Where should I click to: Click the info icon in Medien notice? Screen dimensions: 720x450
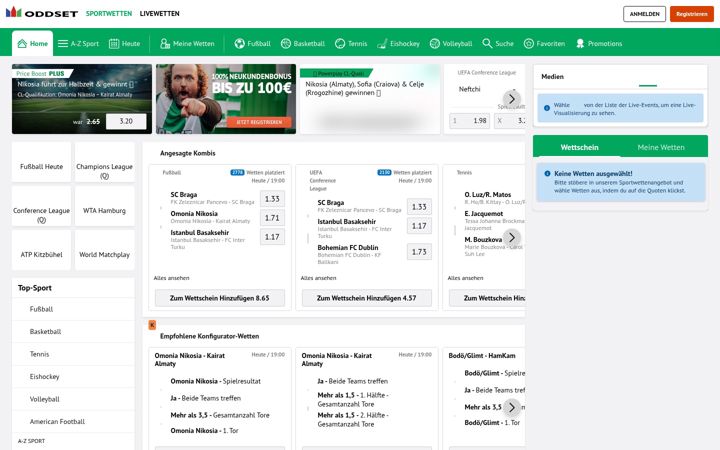[x=546, y=108]
